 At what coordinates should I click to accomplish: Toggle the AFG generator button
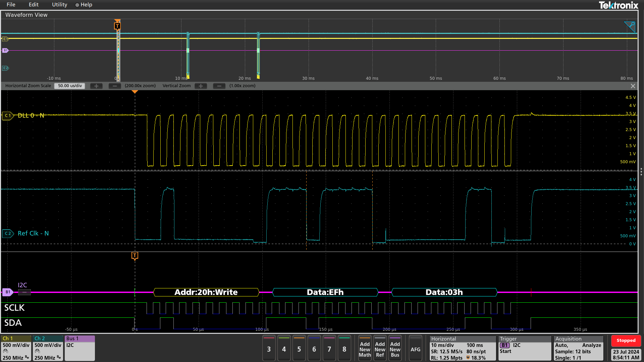click(x=415, y=349)
